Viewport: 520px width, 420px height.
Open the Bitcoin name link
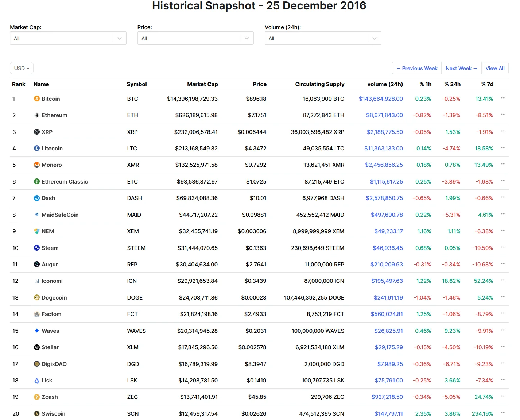pyautogui.click(x=51, y=99)
